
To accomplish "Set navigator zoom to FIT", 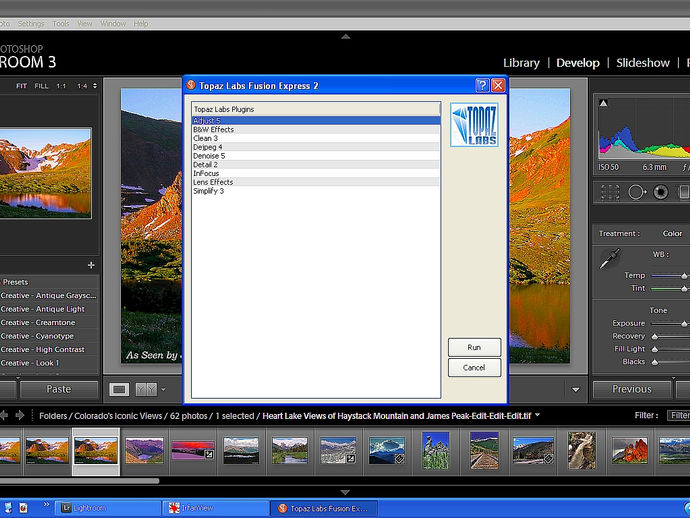I will (x=22, y=86).
